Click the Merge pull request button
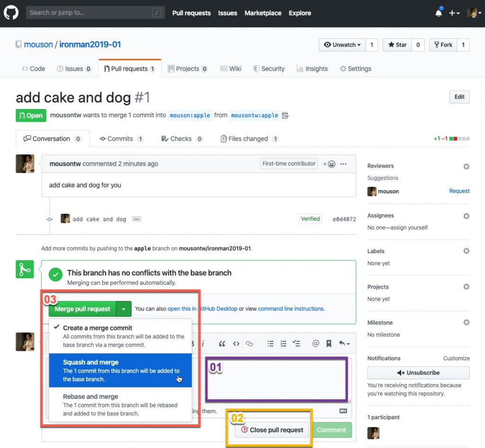 82,309
